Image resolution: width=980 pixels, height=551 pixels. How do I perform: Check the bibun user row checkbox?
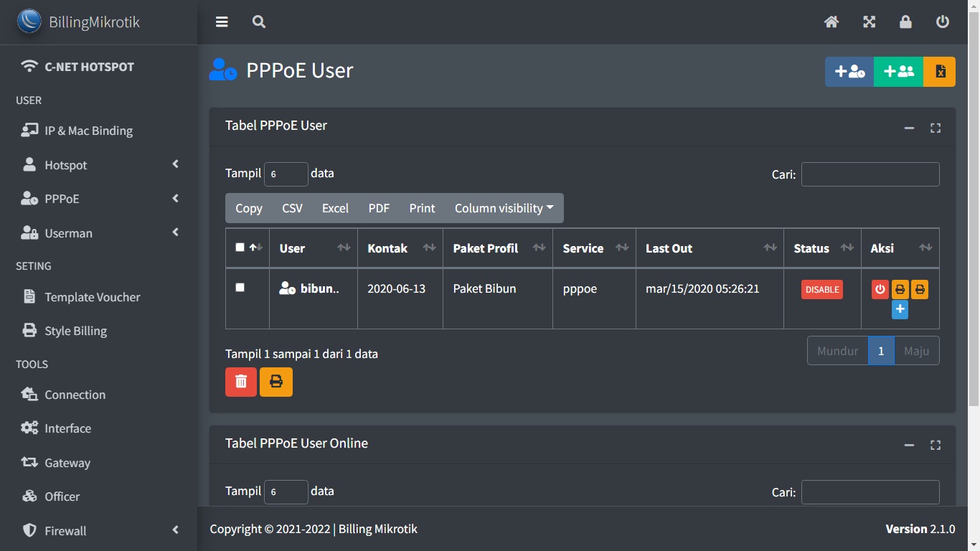[240, 288]
